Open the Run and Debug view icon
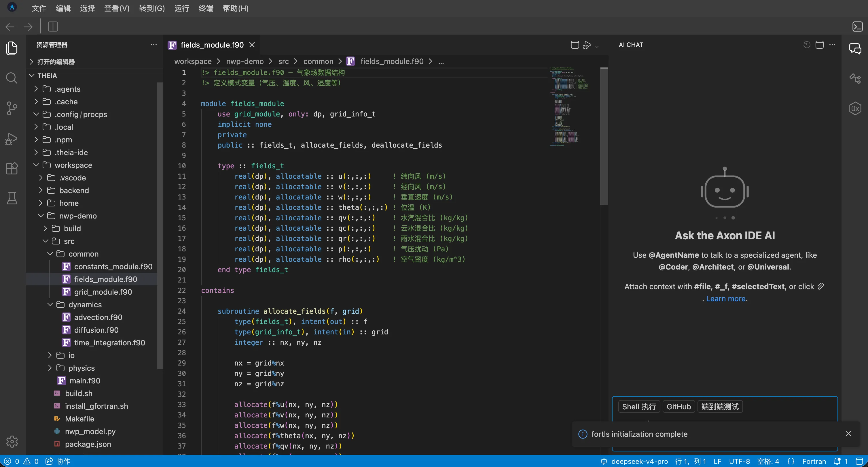 (x=12, y=139)
